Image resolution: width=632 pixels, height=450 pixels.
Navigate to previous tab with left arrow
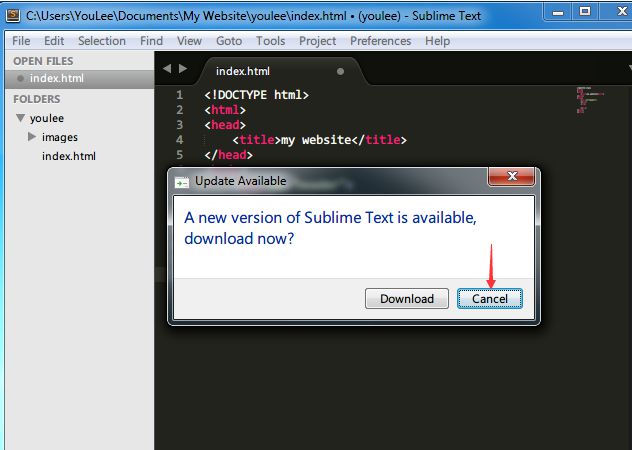(x=168, y=68)
